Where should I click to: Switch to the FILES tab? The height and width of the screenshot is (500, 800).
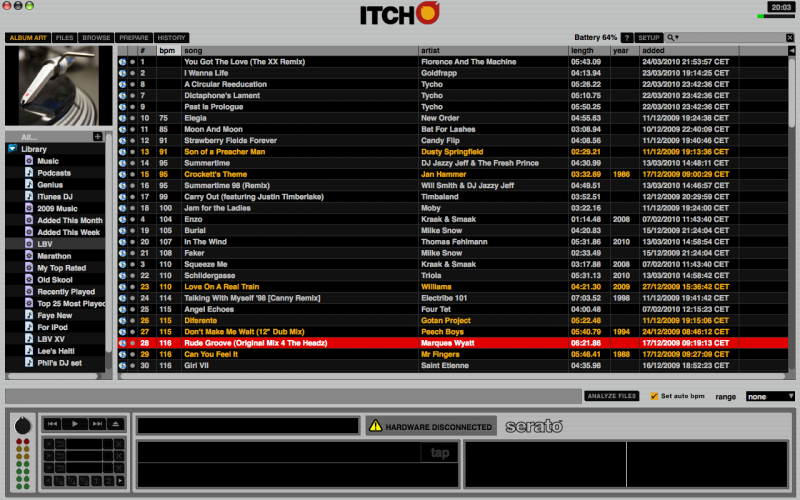[64, 38]
